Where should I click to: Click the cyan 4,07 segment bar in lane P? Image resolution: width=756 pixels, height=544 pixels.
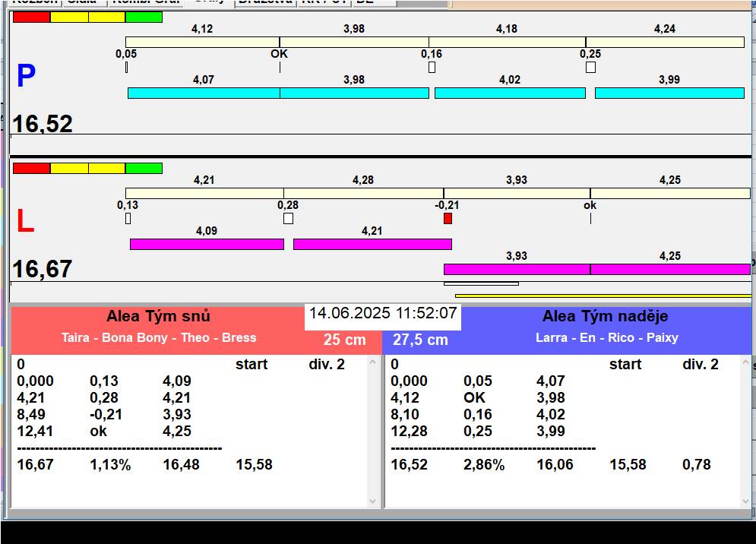pos(204,93)
